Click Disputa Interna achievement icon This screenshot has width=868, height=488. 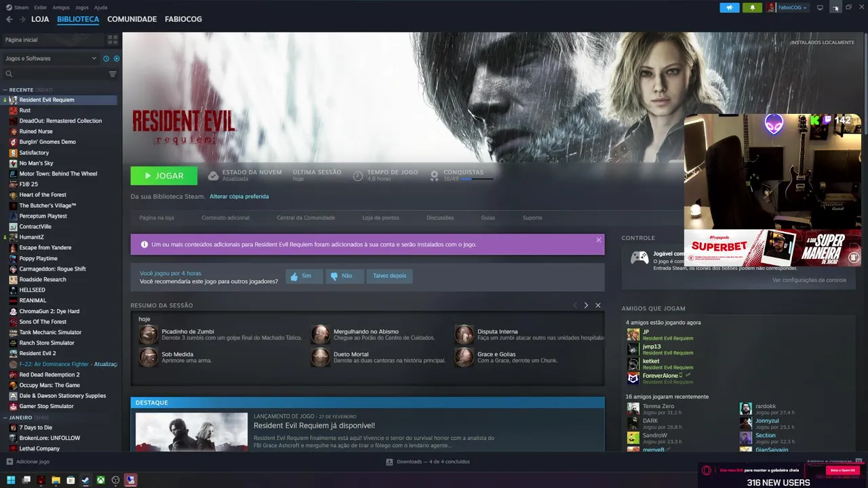tap(464, 334)
